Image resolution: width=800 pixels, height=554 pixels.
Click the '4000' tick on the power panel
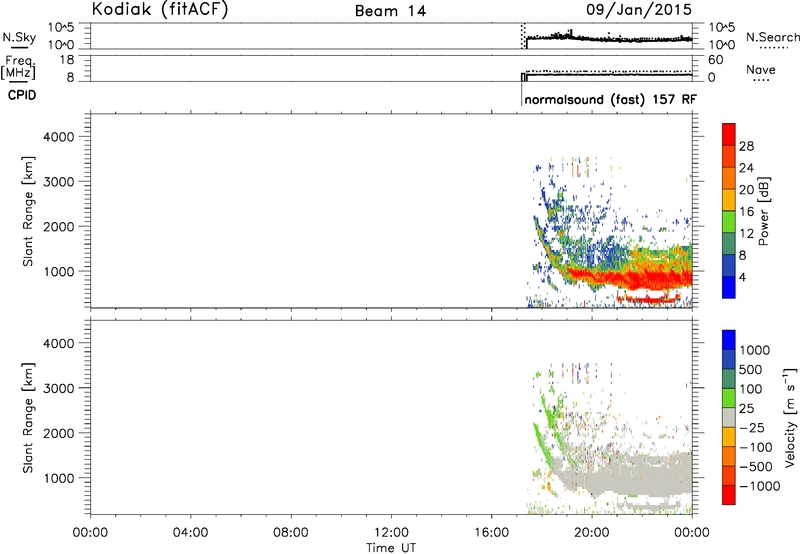point(58,137)
